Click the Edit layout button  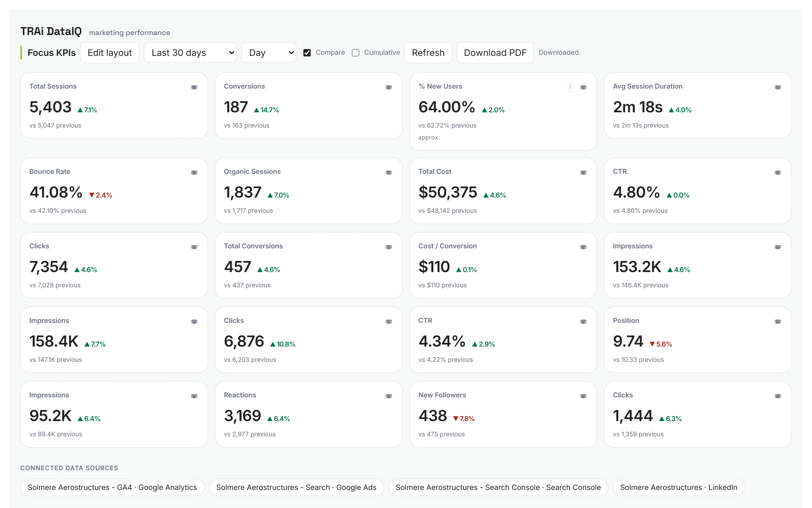(110, 52)
